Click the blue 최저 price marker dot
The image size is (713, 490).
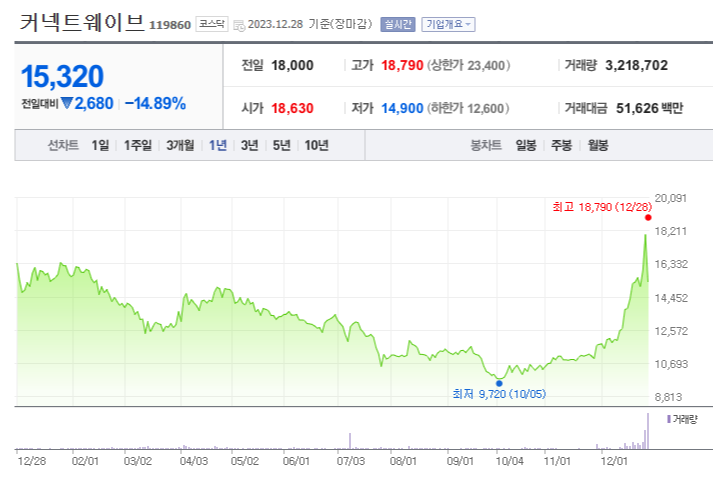[x=499, y=383]
